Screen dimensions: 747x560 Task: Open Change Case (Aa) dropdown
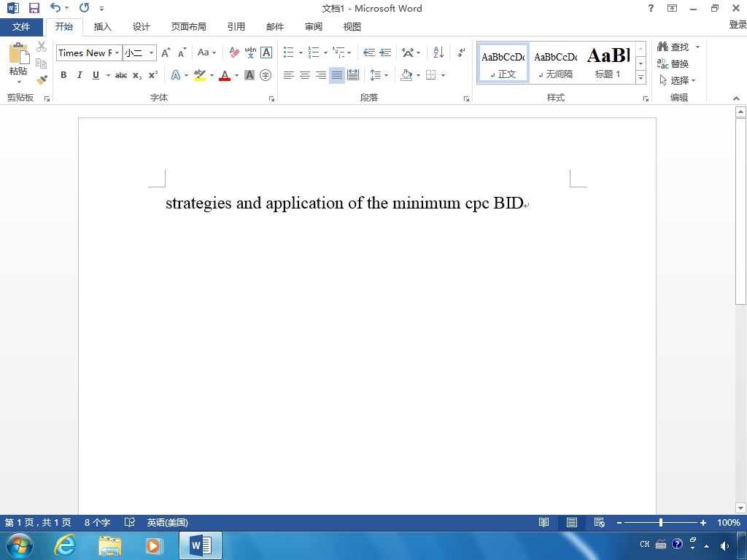[206, 52]
